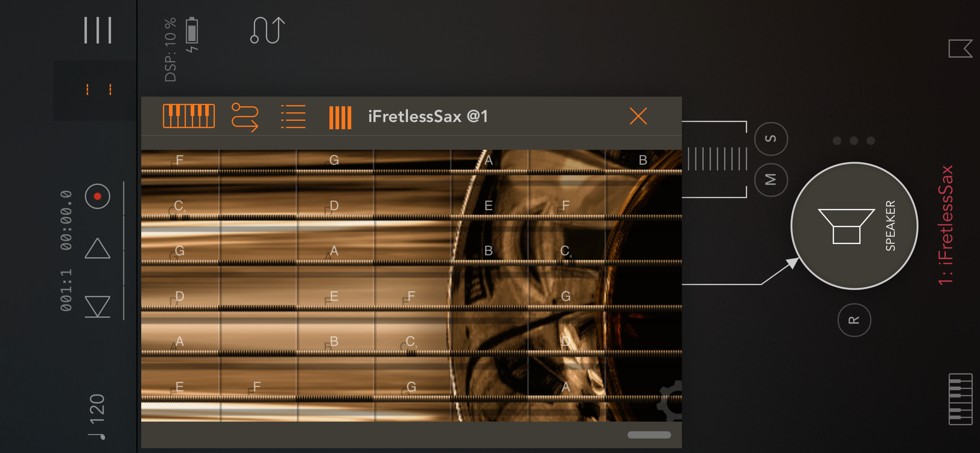
Task: Open the MIDI routing icon in plugin header
Action: pyautogui.click(x=245, y=117)
